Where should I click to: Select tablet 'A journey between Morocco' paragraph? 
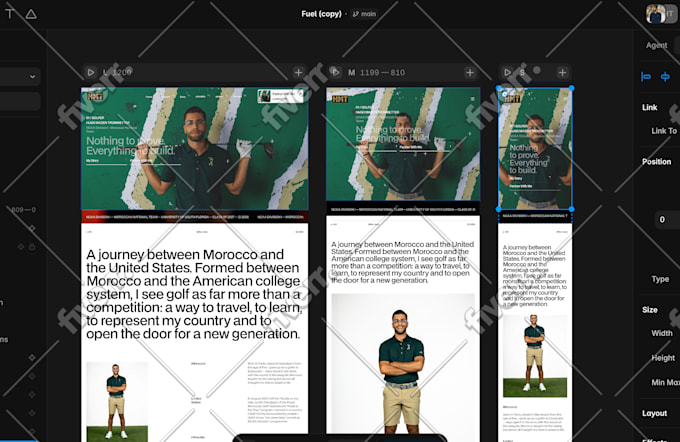point(402,262)
